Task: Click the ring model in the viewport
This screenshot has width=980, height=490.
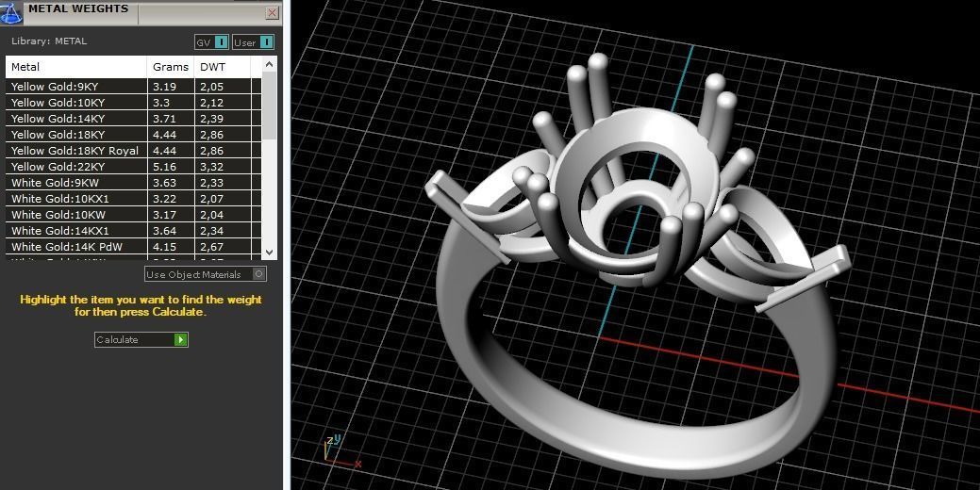Action: pos(638,269)
